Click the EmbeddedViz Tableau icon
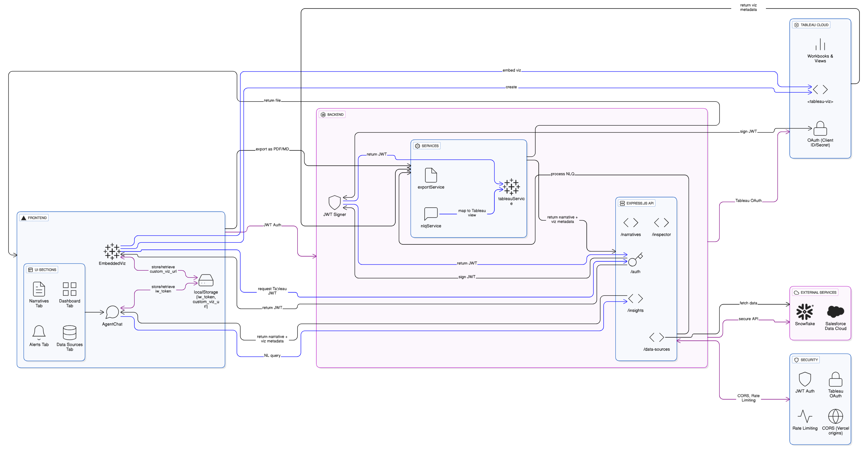The height and width of the screenshot is (450, 868). tap(112, 252)
